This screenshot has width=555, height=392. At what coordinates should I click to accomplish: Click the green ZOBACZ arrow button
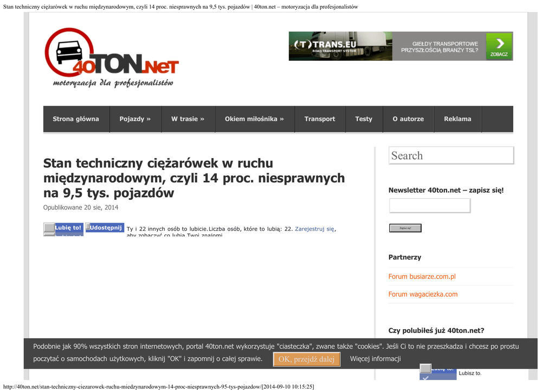point(499,46)
